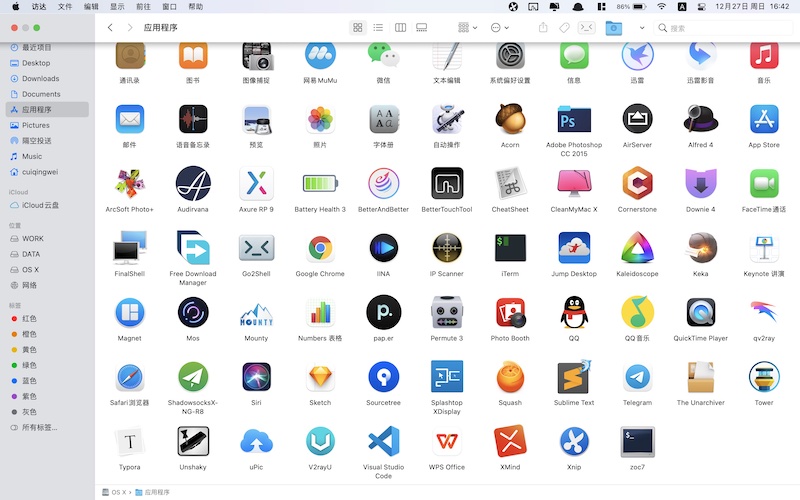Select the Visual Studio Code icon
Image resolution: width=800 pixels, height=500 pixels.
[383, 441]
